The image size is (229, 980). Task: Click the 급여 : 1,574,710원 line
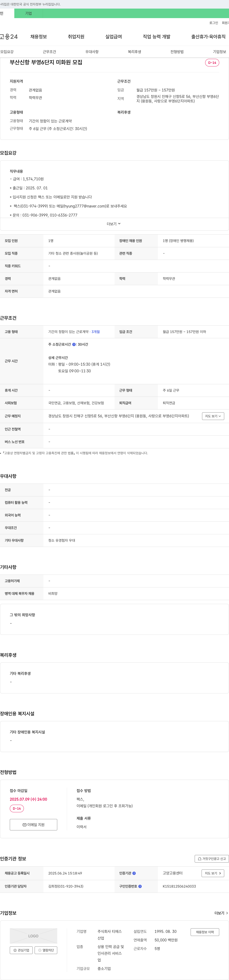[27, 179]
